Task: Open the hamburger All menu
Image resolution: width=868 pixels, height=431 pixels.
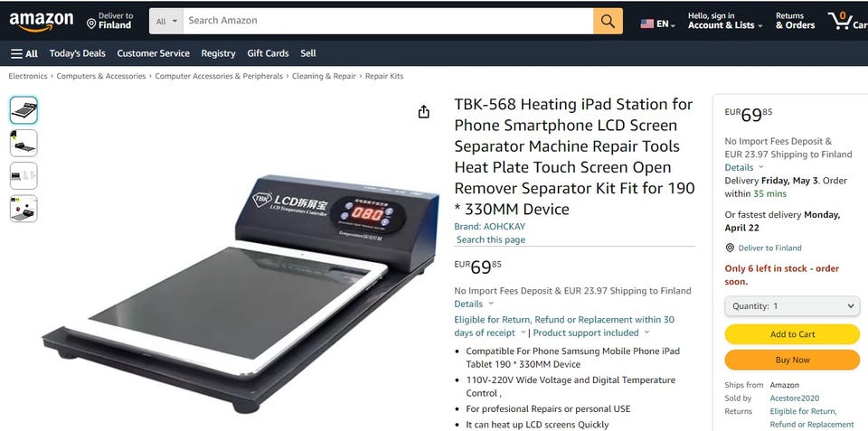Action: click(24, 53)
